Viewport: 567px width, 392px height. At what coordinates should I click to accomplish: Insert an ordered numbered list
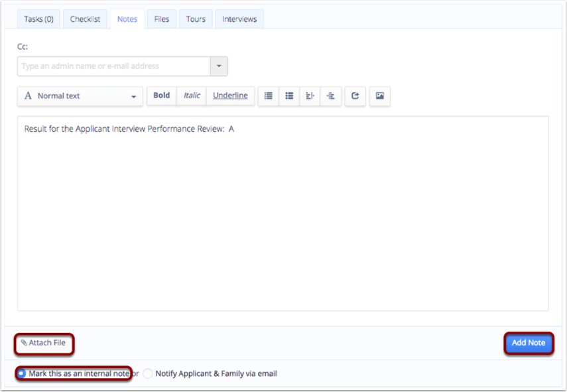click(289, 96)
